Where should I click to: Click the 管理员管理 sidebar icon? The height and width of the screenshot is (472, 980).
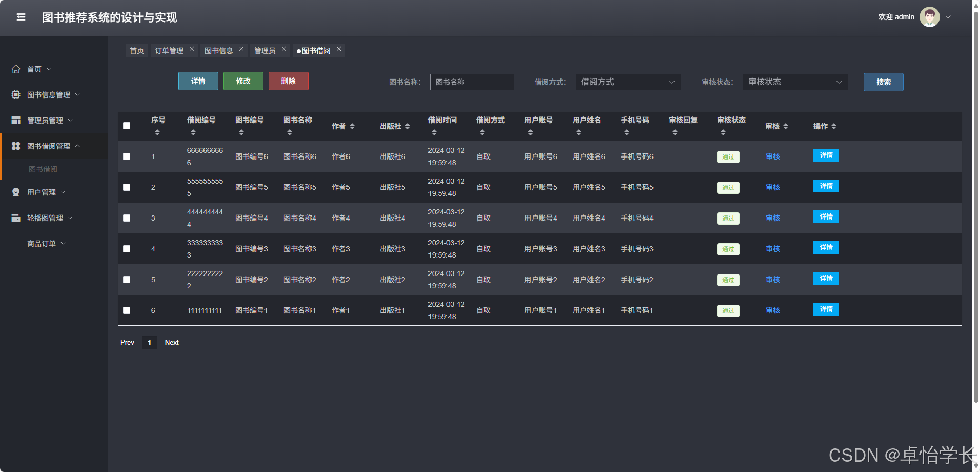pyautogui.click(x=16, y=120)
